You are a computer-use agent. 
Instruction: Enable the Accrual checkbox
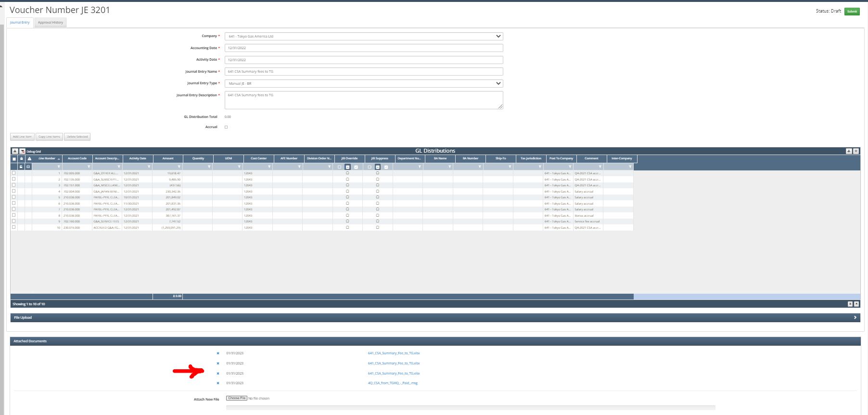coord(226,127)
